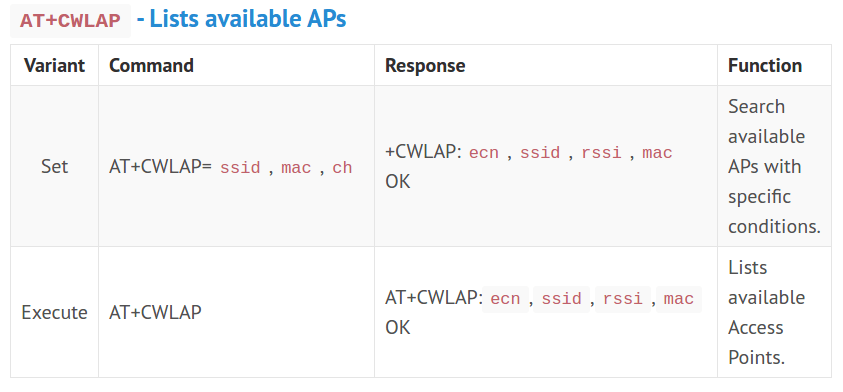Viewport: 843px width, 392px height.
Task: Click ecn code in Execute response
Action: tap(505, 299)
